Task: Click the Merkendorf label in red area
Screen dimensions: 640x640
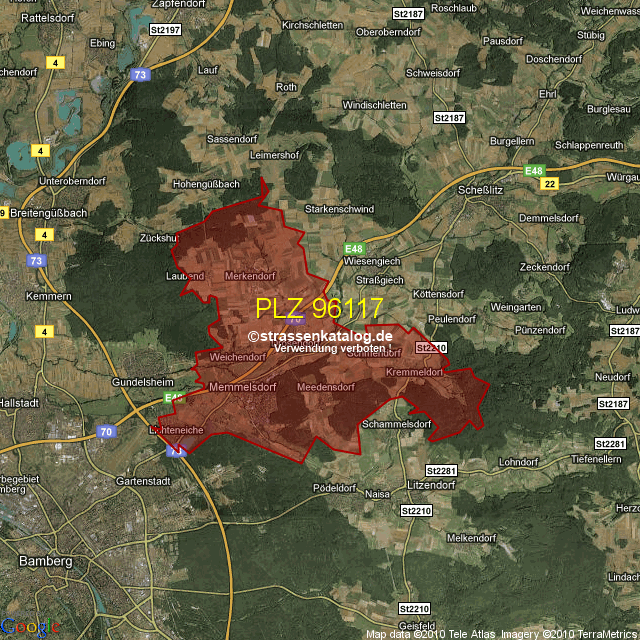Action: (x=250, y=275)
